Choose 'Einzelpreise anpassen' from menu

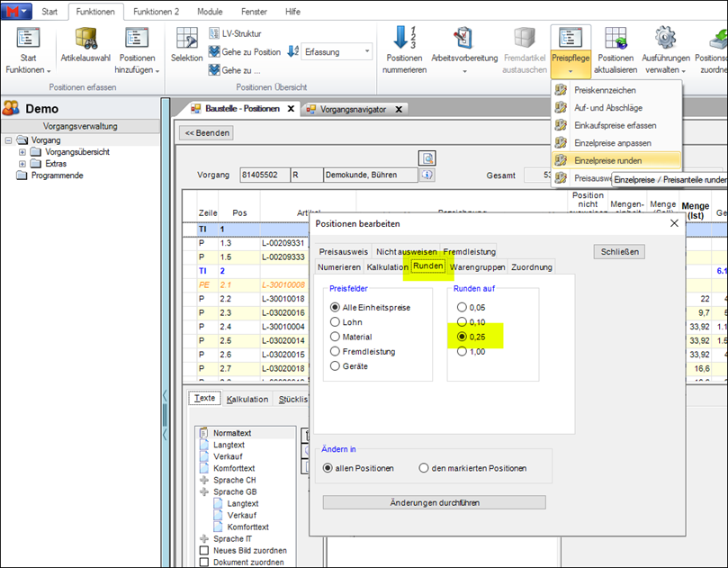614,143
